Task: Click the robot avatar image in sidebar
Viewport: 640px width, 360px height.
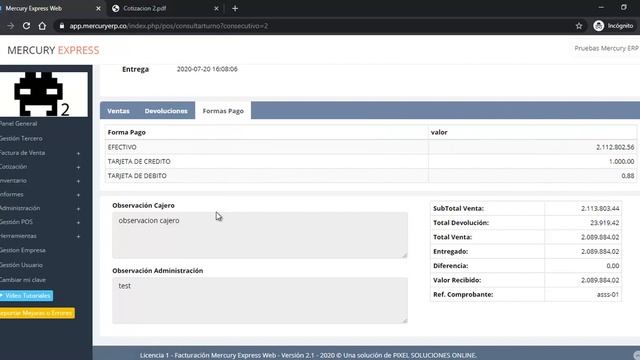Action: (43, 94)
